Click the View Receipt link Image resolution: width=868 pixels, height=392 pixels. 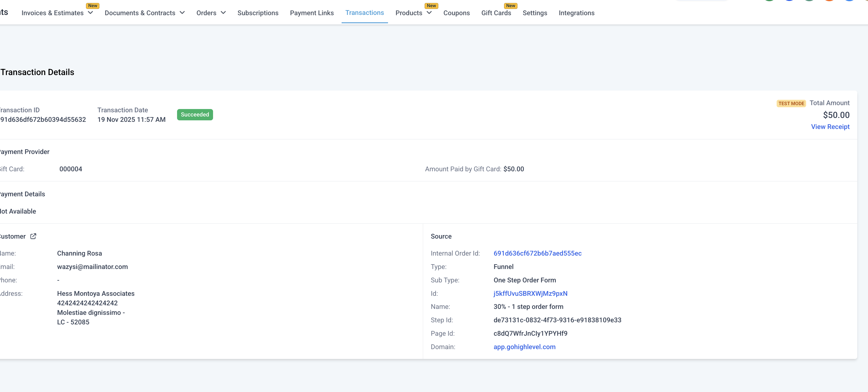[830, 127]
